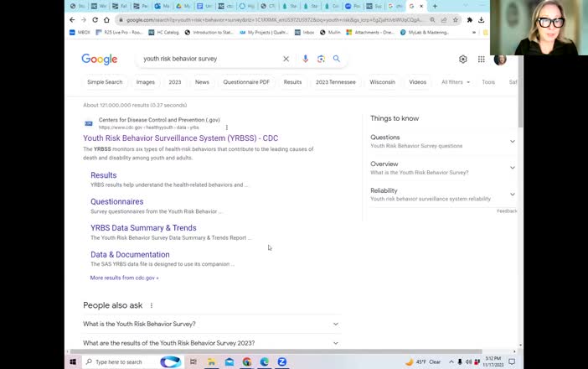
Task: Open the YRBS Data Summary & Trends link
Action: click(143, 228)
